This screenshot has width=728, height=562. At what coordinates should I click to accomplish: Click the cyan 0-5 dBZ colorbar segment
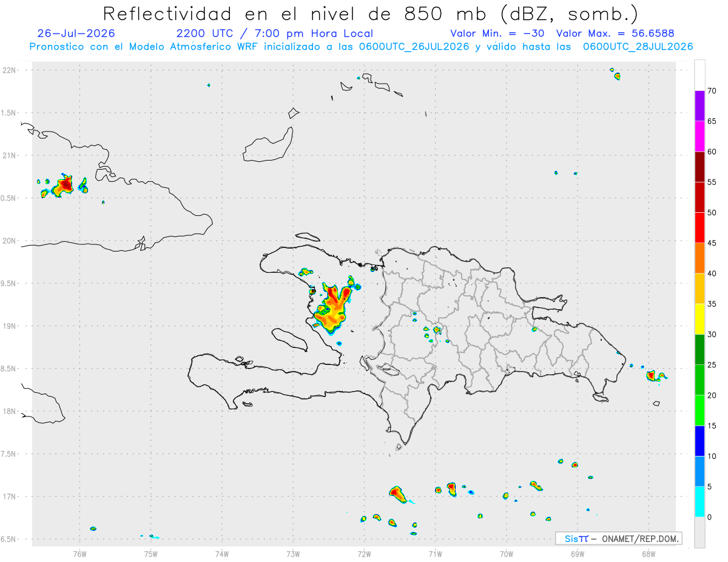pos(699,502)
